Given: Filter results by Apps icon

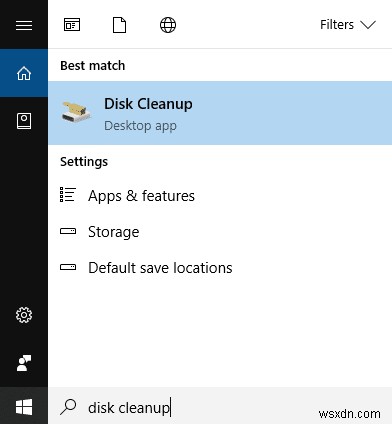Looking at the screenshot, I should pyautogui.click(x=72, y=25).
